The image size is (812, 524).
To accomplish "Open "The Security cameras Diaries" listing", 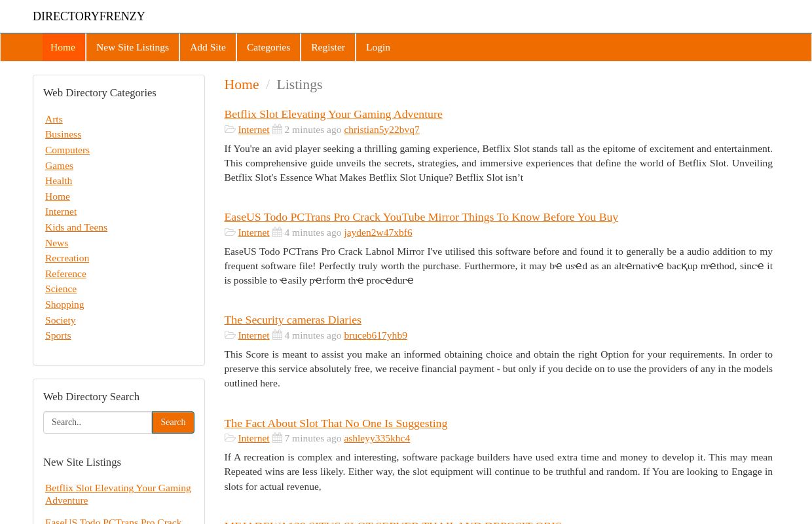I will click(x=293, y=320).
